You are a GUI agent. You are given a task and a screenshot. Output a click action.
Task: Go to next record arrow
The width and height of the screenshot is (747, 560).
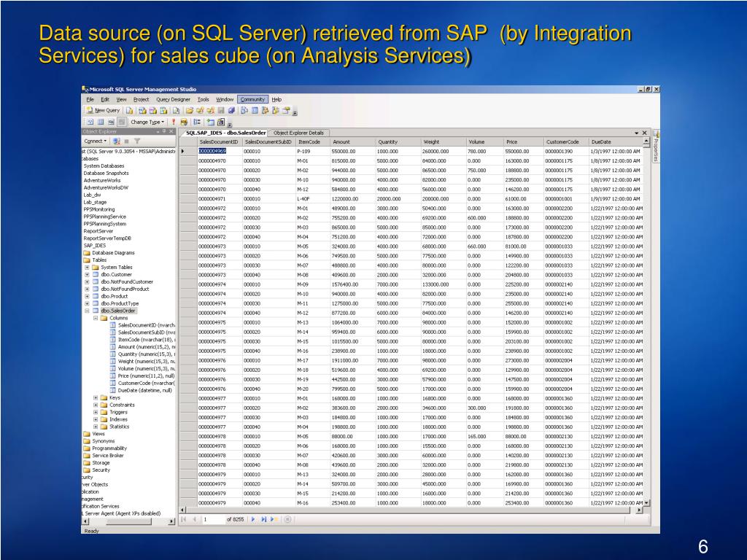coord(253,519)
